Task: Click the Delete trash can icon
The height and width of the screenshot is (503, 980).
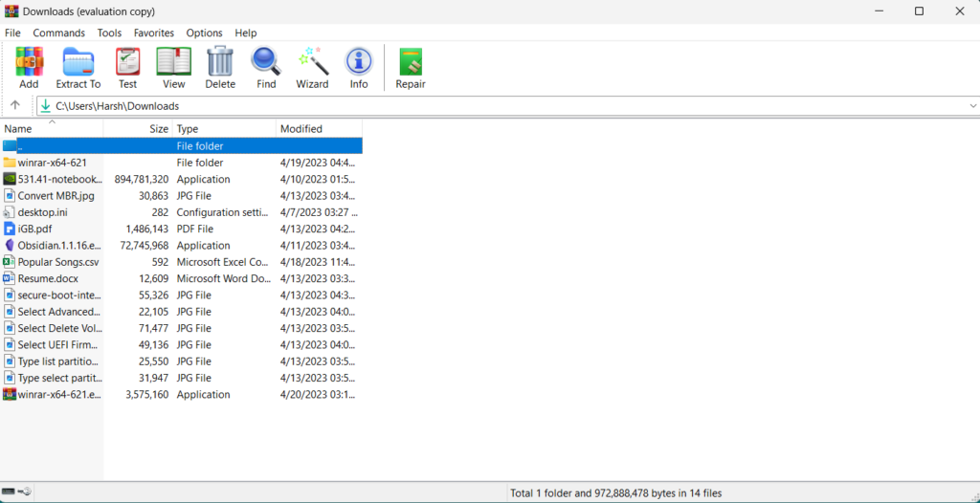Action: click(x=220, y=68)
